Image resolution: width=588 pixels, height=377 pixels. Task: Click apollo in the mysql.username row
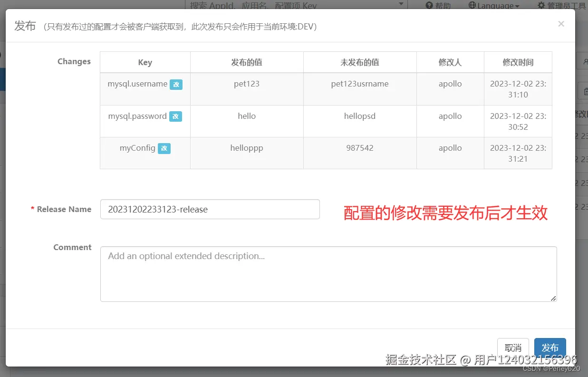click(450, 84)
